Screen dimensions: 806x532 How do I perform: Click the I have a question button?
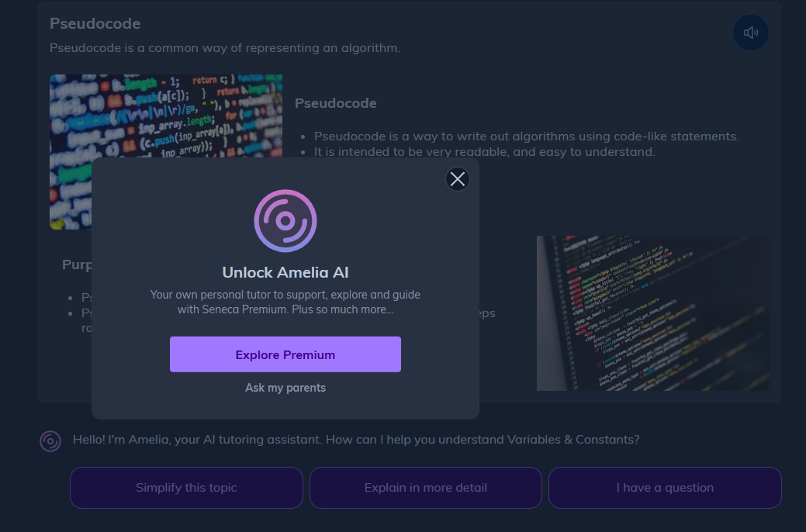[x=665, y=488]
